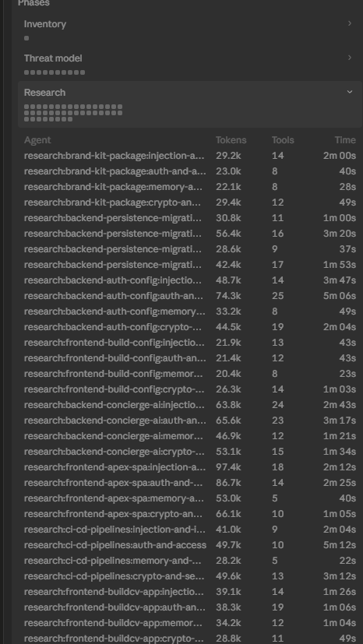The width and height of the screenshot is (363, 644).
Task: Open ci-cd-pipelines auth-and-access agent row
Action: [x=190, y=545]
